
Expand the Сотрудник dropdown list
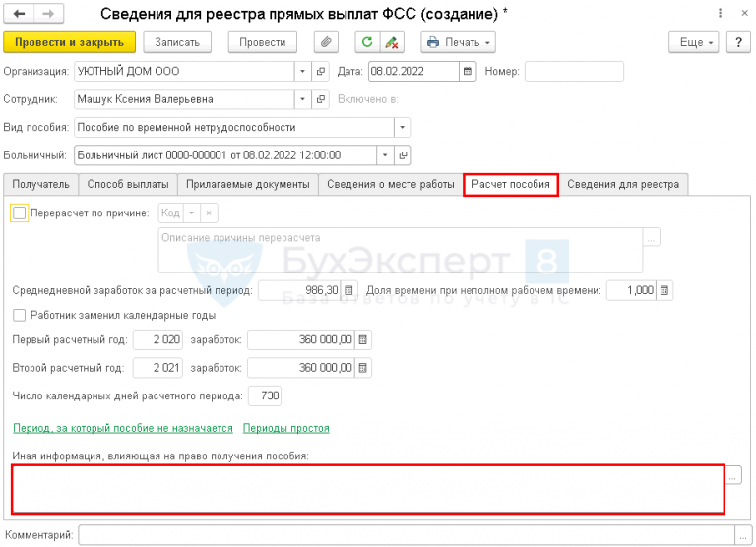click(x=303, y=99)
